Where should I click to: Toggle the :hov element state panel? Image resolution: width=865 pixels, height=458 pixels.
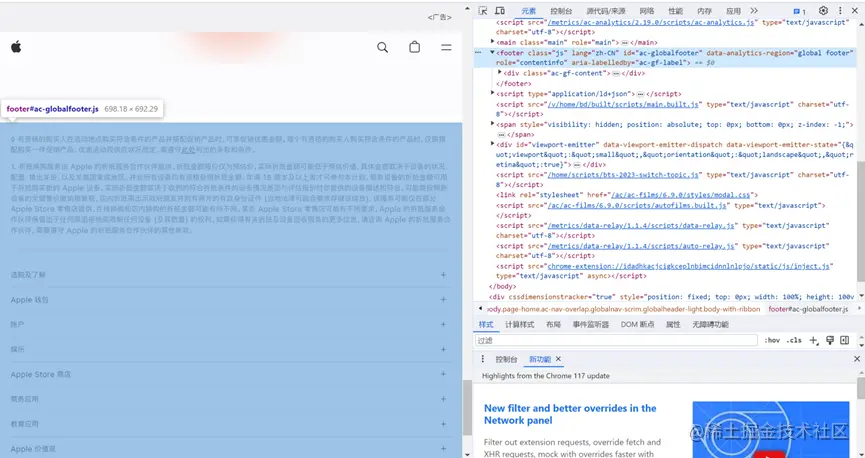[x=772, y=340]
